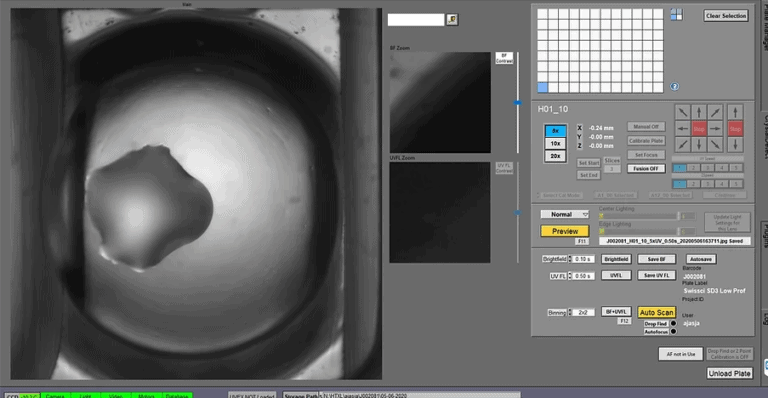Image resolution: width=768 pixels, height=398 pixels.
Task: Open the Normal lighting mode dropdown
Action: coord(565,214)
